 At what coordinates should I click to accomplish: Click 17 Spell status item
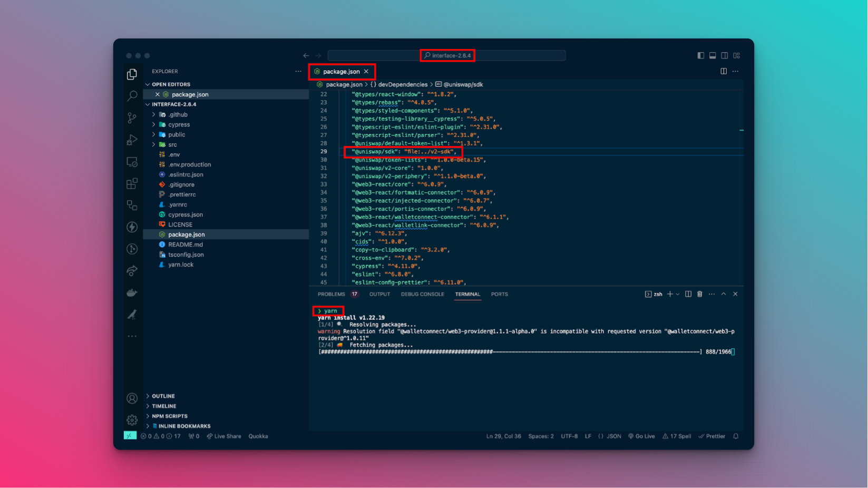click(677, 436)
